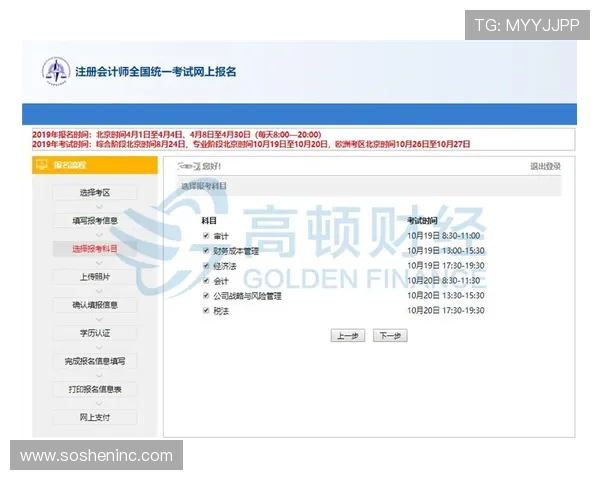
Task: Click the 报名流程 panel header
Action: [95, 165]
